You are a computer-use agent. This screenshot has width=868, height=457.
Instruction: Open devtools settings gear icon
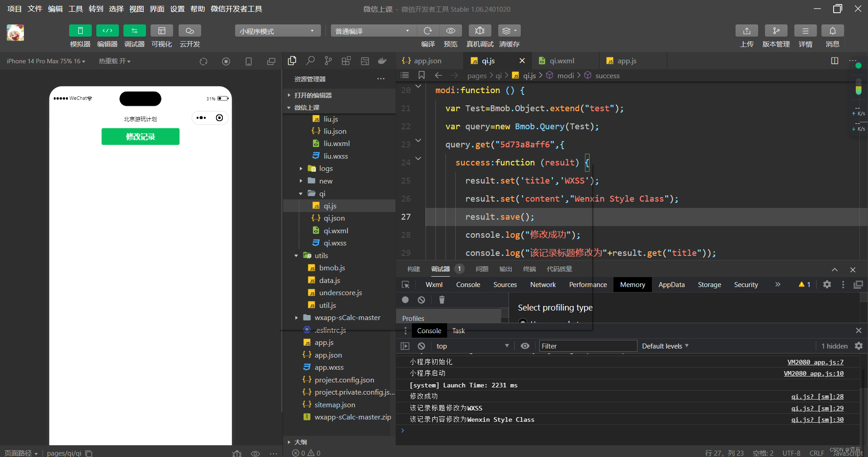827,284
